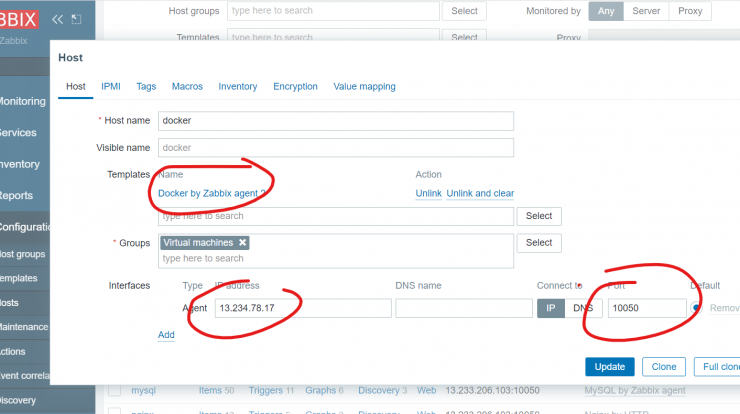Set Connect to DNS
The width and height of the screenshot is (740, 414).
[x=583, y=308]
